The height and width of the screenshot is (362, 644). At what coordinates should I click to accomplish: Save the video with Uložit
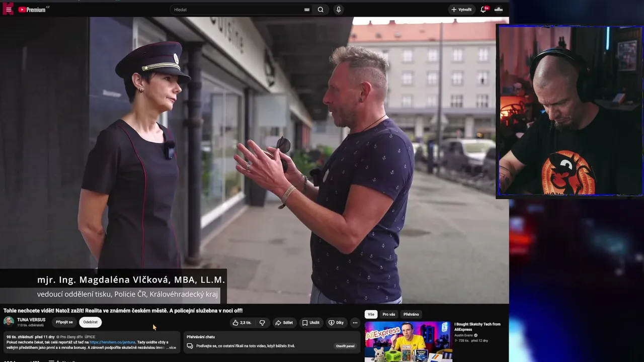click(311, 323)
